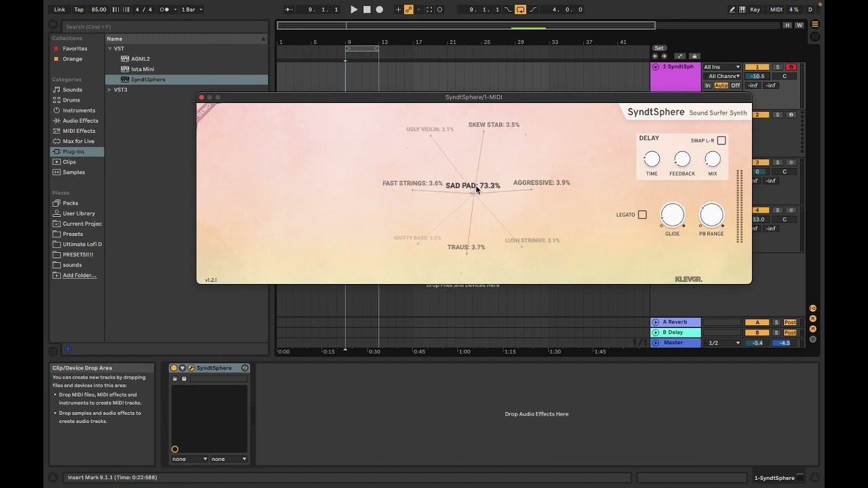This screenshot has height=488, width=868.
Task: Select Iota Mini plugin in browser list
Action: click(142, 69)
